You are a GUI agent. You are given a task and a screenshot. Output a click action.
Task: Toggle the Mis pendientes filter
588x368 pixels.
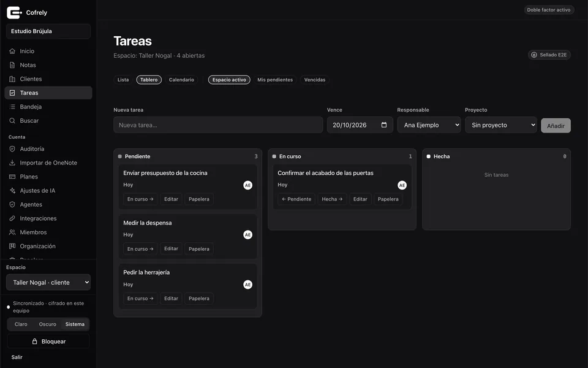pos(275,80)
